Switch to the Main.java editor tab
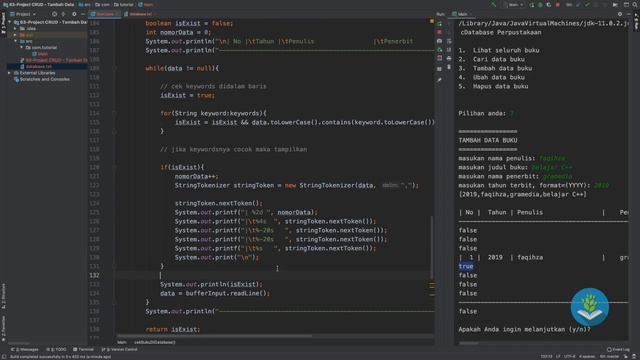The image size is (640, 360). tap(105, 14)
